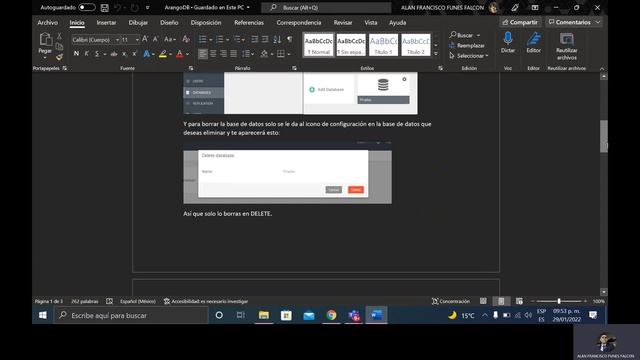Select the Format Painter brush
This screenshot has width=640, height=360.
(59, 57)
